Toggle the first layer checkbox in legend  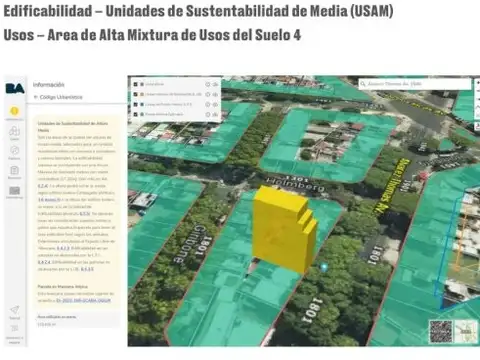click(135, 84)
